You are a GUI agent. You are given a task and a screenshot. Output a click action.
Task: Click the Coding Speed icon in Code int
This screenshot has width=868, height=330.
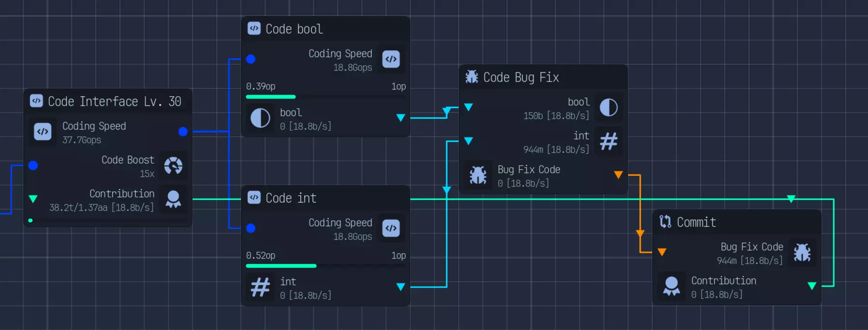391,228
